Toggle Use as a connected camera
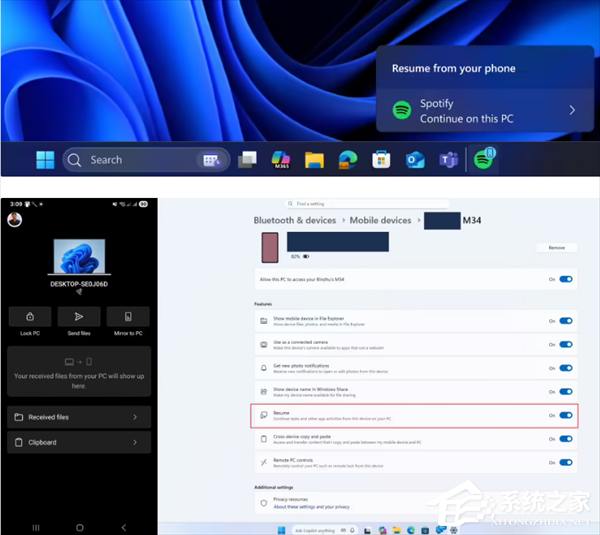The width and height of the screenshot is (600, 535). (566, 344)
